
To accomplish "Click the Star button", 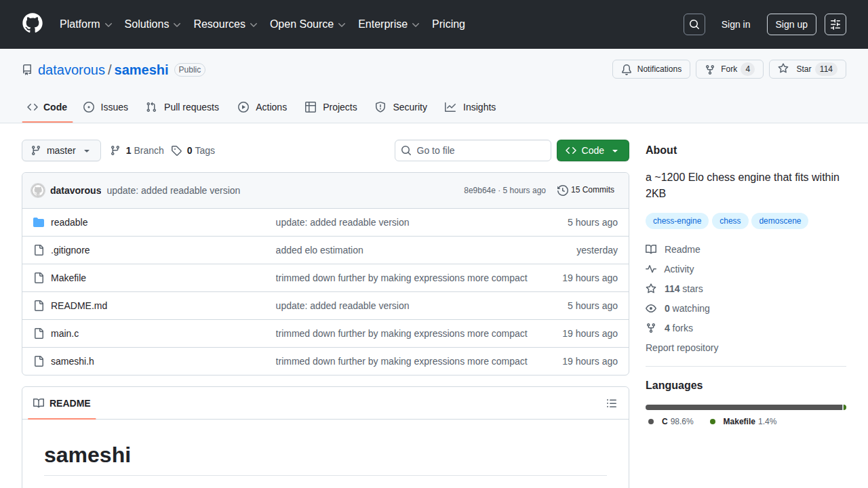I will [x=796, y=69].
